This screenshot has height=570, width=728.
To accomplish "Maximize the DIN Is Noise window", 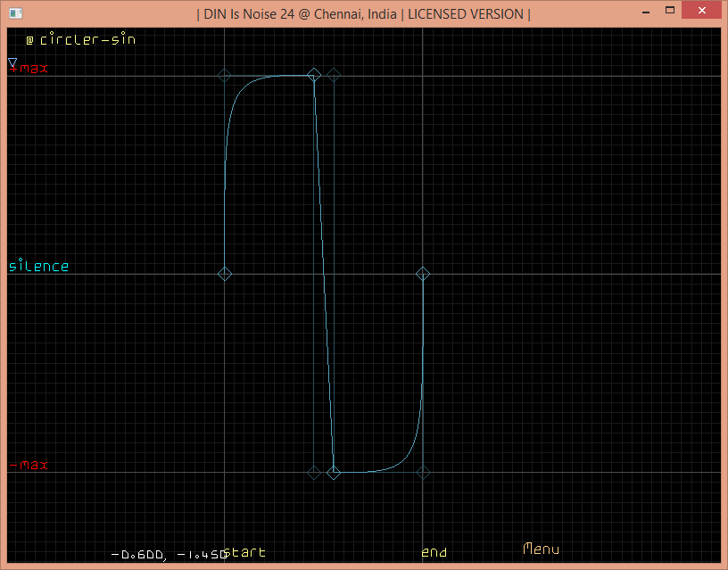I will tap(669, 11).
